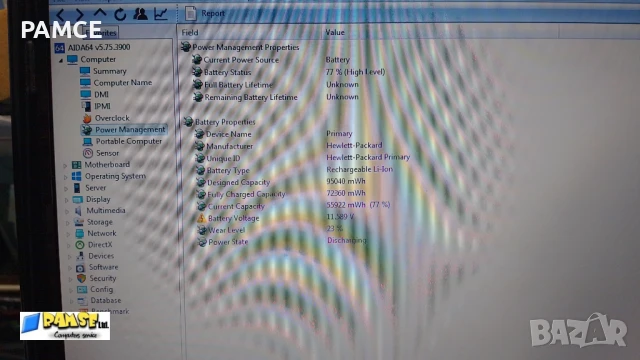Select the Devices tree label
The image size is (640, 360).
click(x=101, y=256)
